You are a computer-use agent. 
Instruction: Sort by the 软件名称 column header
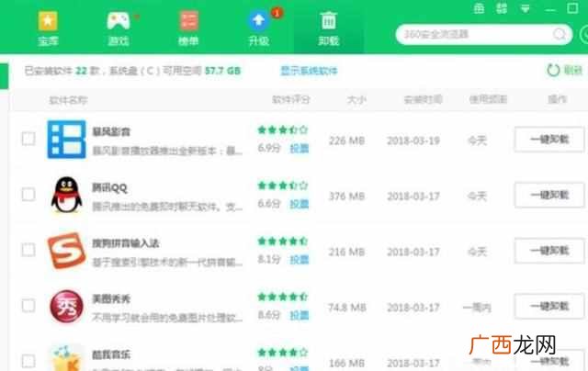(x=68, y=100)
